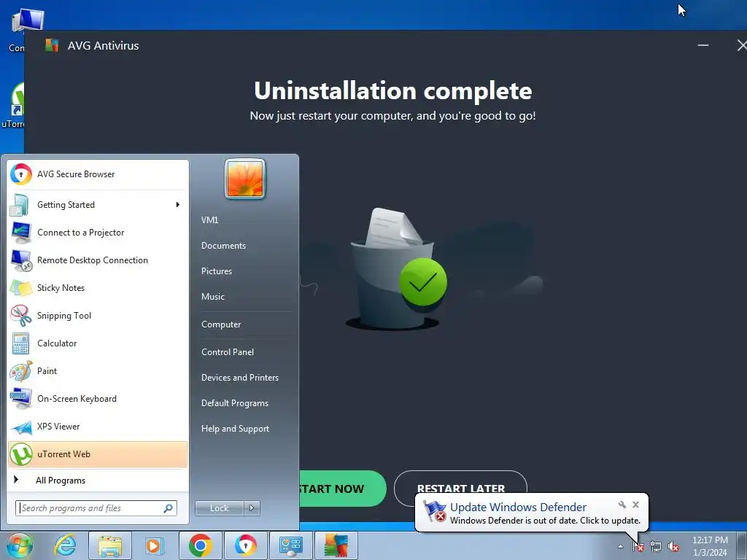Open Help and Support
Image resolution: width=747 pixels, height=560 pixels.
pyautogui.click(x=235, y=429)
